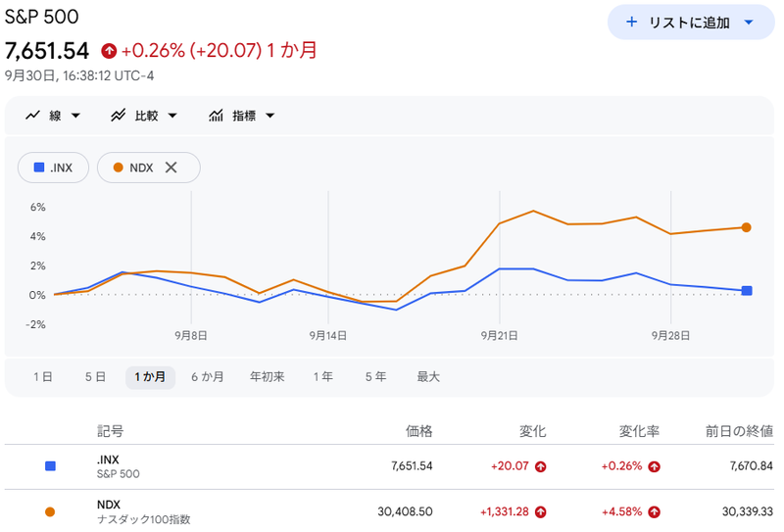The width and height of the screenshot is (784, 532).
Task: Click the red up-arrow icon beside +0.26% header
Action: [x=109, y=51]
